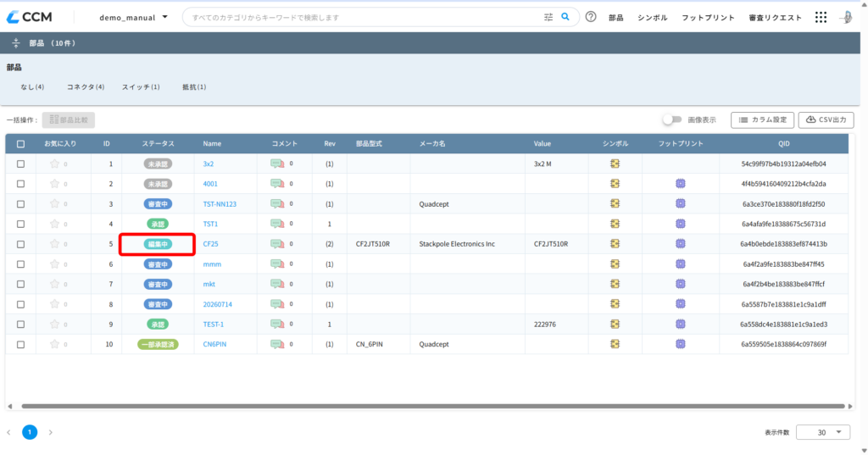Open フットプリント in top navigation
The height and width of the screenshot is (455, 868).
(708, 18)
